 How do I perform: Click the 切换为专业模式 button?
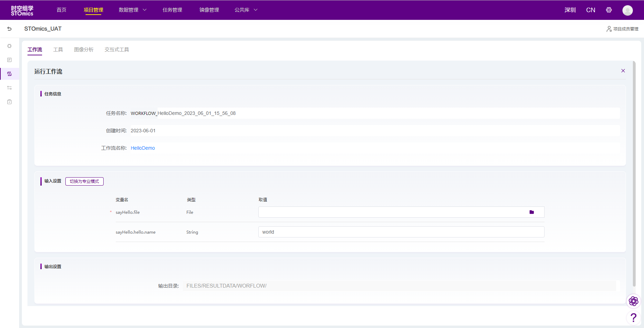point(84,181)
